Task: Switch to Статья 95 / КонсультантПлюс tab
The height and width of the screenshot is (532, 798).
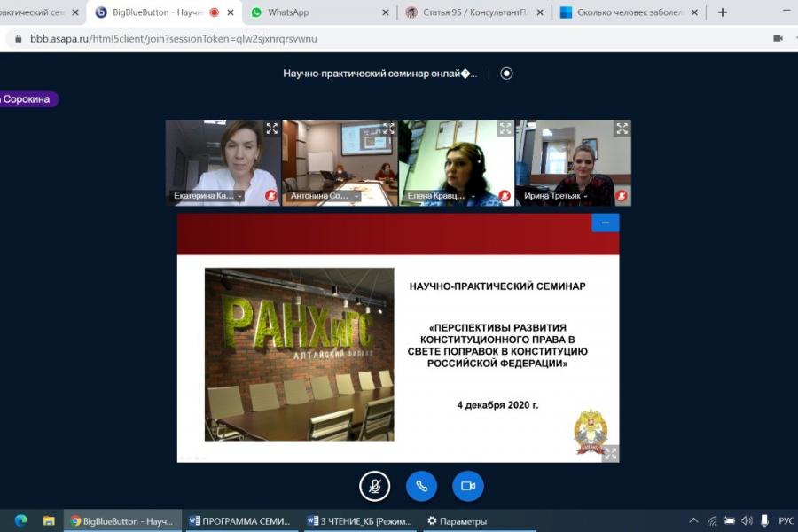Action: (475, 12)
